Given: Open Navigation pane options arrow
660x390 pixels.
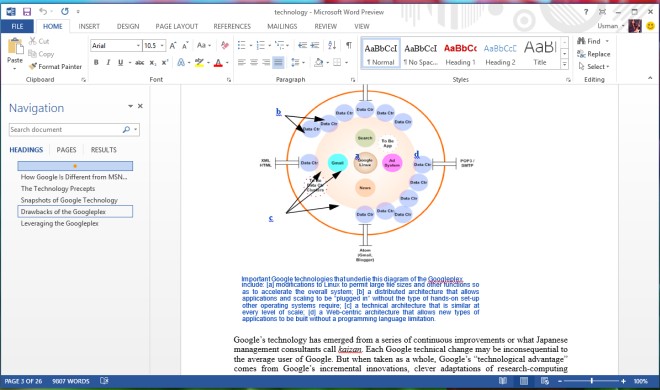Looking at the screenshot, I should coord(130,106).
